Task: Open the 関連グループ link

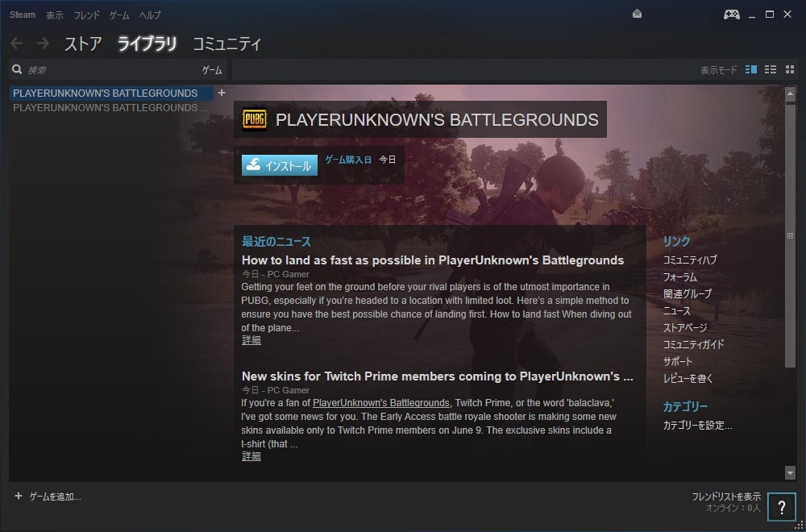Action: [x=688, y=294]
